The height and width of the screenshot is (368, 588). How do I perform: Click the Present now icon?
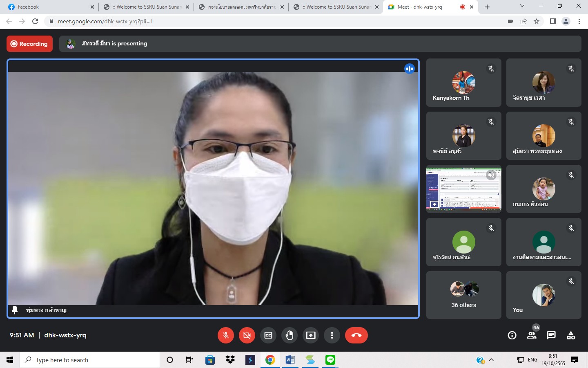pos(311,335)
